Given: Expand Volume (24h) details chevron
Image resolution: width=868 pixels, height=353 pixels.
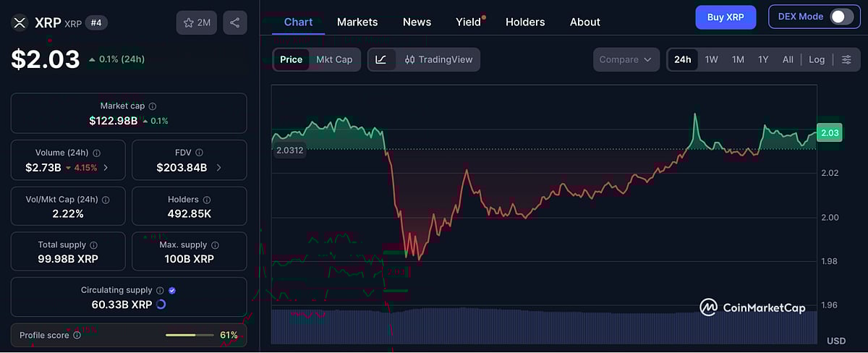Looking at the screenshot, I should click(106, 168).
